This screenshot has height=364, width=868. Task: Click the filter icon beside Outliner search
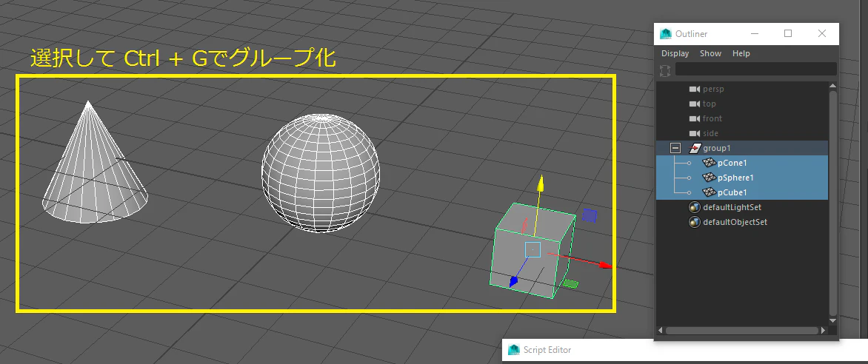(665, 70)
